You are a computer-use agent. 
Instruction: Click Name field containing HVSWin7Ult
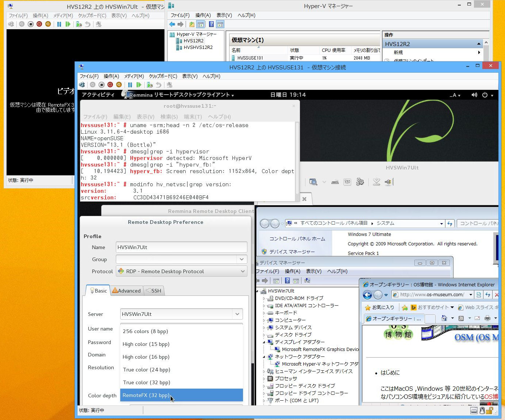click(x=182, y=247)
